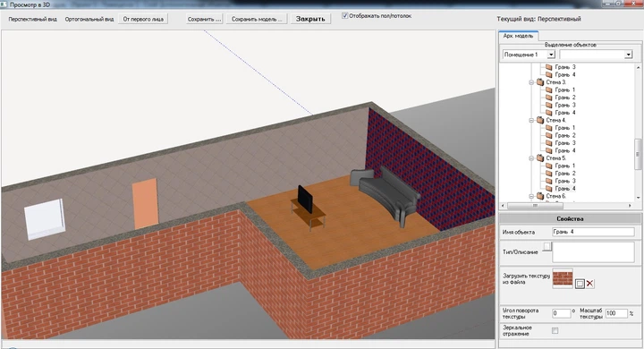
Task: Open the Помещение 1 dropdown
Action: [551, 55]
